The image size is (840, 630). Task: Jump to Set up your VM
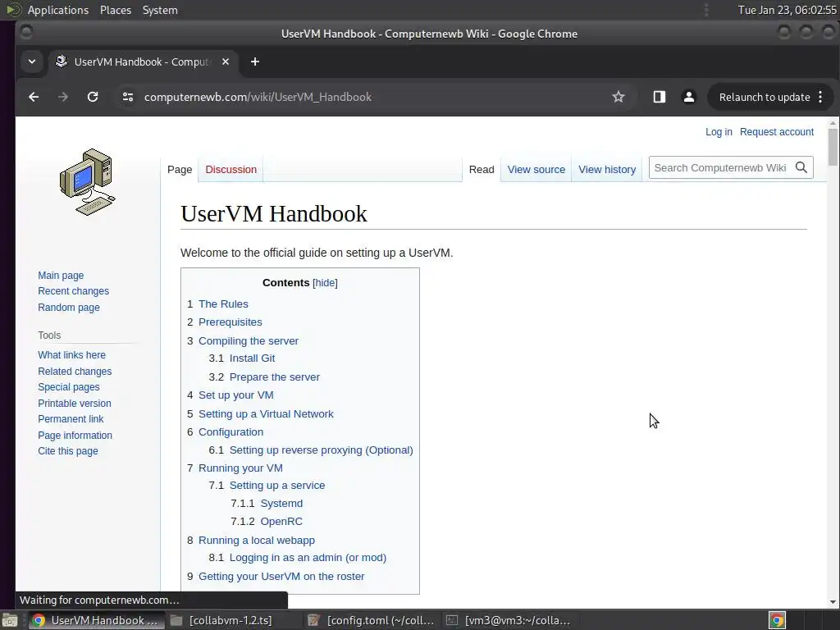click(236, 395)
